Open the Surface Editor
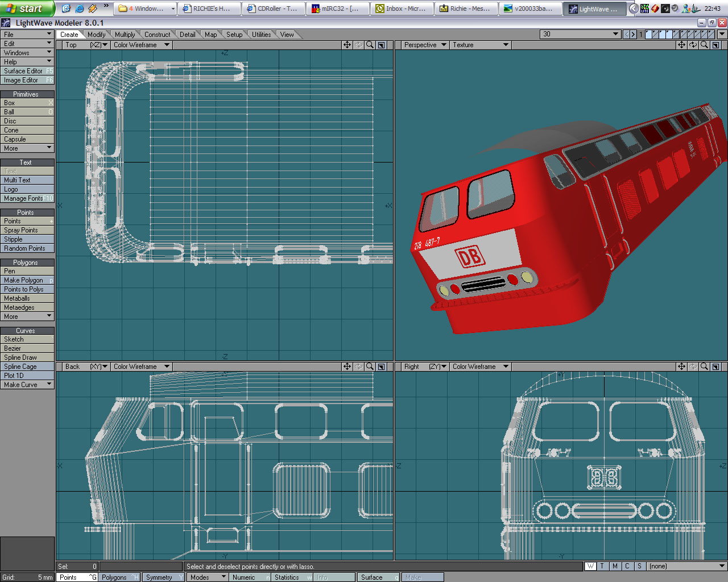Viewport: 728px width, 582px height. click(27, 70)
